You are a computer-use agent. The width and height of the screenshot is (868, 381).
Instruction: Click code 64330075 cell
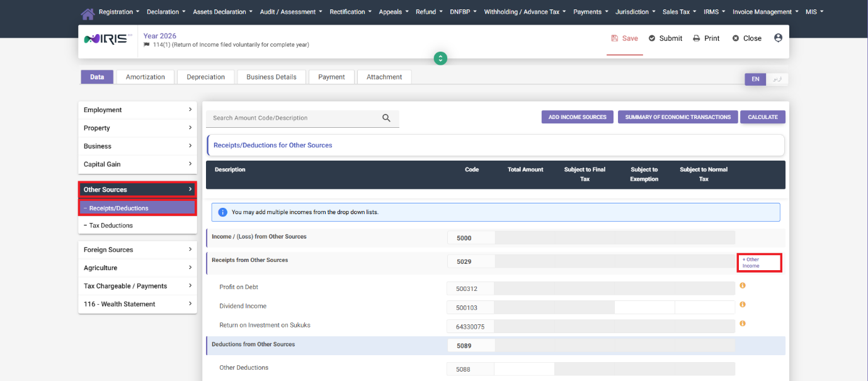(x=471, y=327)
